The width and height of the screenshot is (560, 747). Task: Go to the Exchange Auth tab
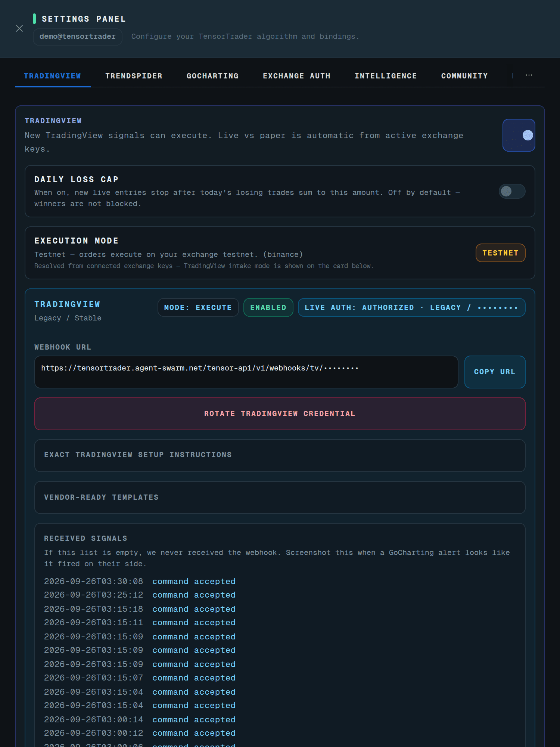pyautogui.click(x=296, y=76)
